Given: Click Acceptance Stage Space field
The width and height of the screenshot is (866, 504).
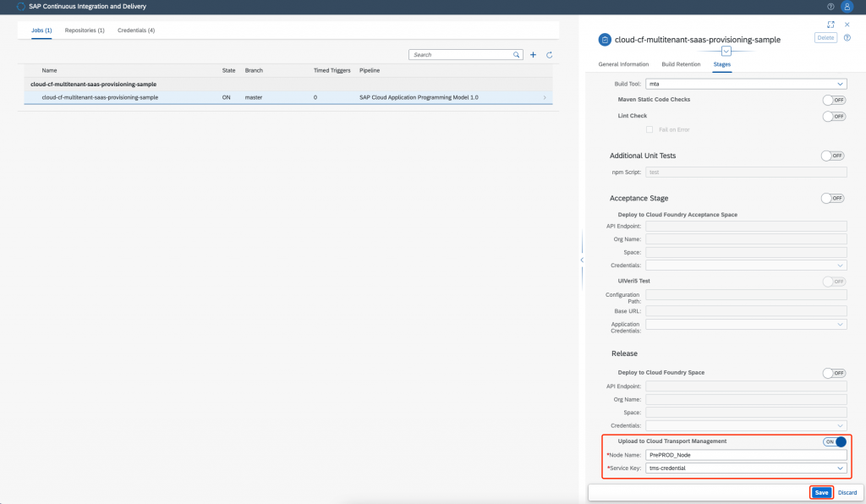Looking at the screenshot, I should pyautogui.click(x=746, y=252).
